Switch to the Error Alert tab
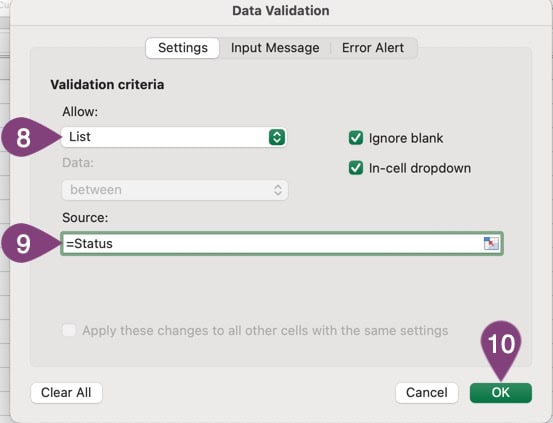This screenshot has width=553, height=423. pos(373,48)
